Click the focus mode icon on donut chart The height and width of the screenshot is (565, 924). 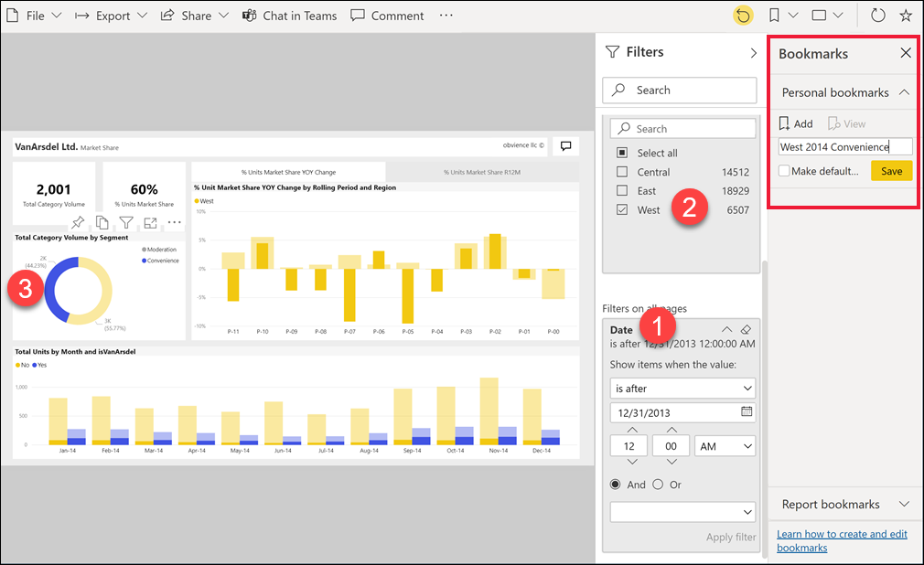click(150, 222)
